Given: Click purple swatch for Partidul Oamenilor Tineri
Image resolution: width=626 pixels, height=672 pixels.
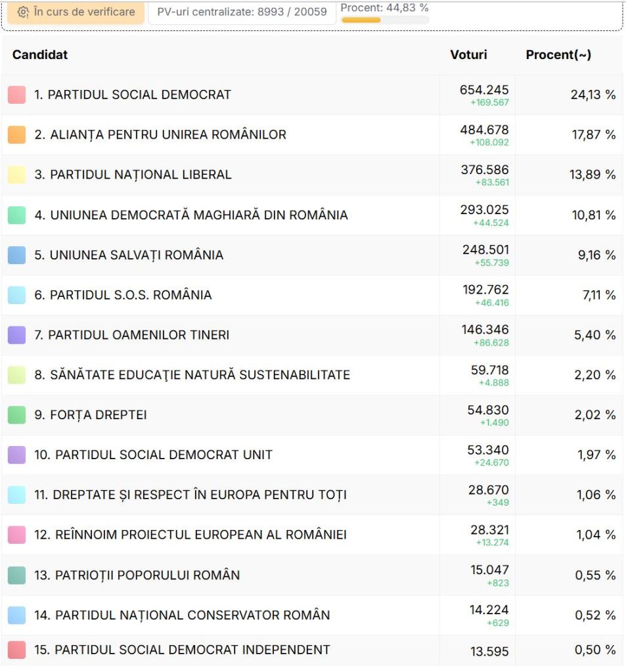Looking at the screenshot, I should [17, 335].
